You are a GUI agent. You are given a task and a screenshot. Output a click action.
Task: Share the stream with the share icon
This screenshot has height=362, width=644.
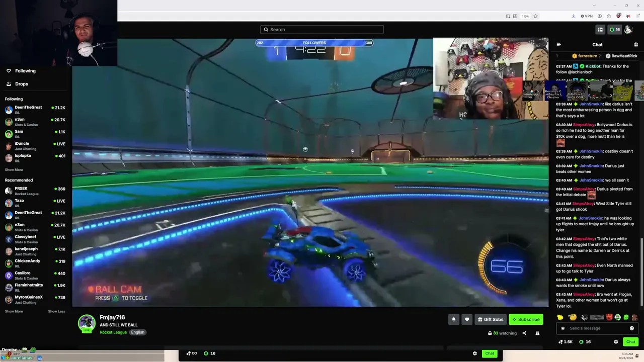524,333
